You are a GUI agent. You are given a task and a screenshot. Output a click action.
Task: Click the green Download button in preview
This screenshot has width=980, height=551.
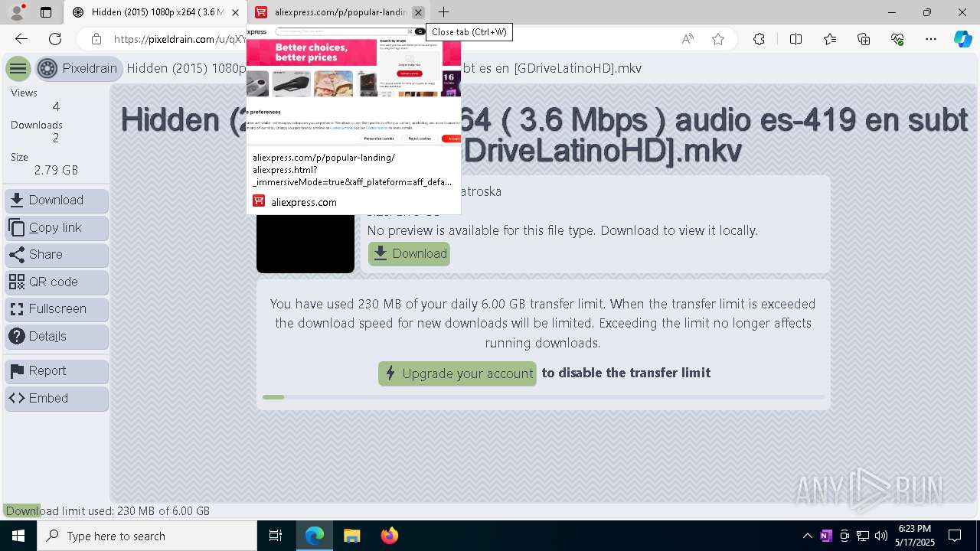(x=409, y=253)
